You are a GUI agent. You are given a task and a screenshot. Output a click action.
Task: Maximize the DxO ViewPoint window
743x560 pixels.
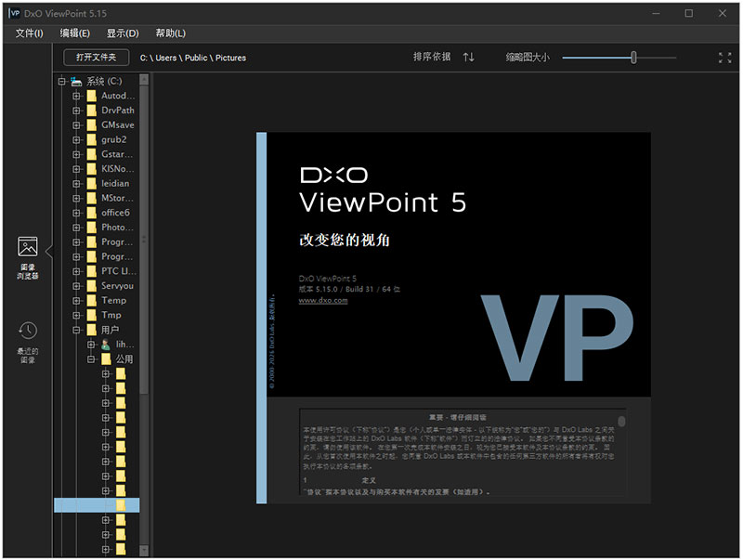coord(689,13)
